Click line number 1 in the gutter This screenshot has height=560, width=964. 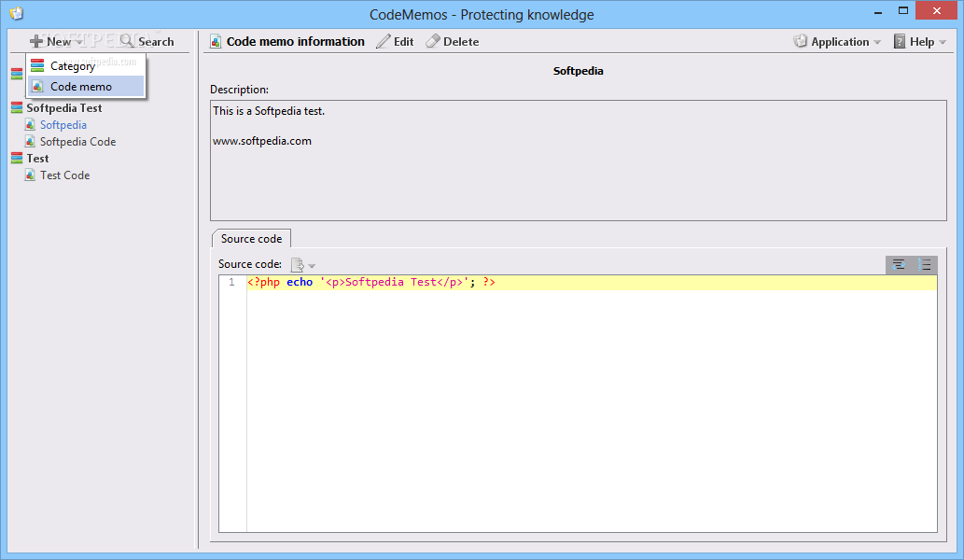[x=231, y=282]
